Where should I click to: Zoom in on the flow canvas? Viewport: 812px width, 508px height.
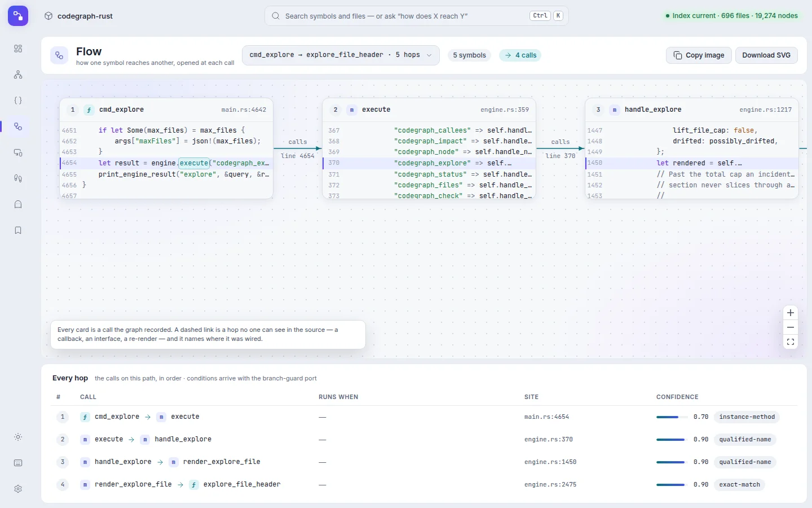click(791, 313)
